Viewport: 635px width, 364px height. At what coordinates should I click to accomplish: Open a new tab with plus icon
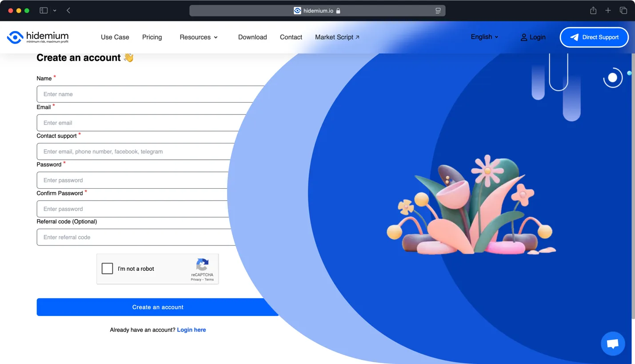608,10
